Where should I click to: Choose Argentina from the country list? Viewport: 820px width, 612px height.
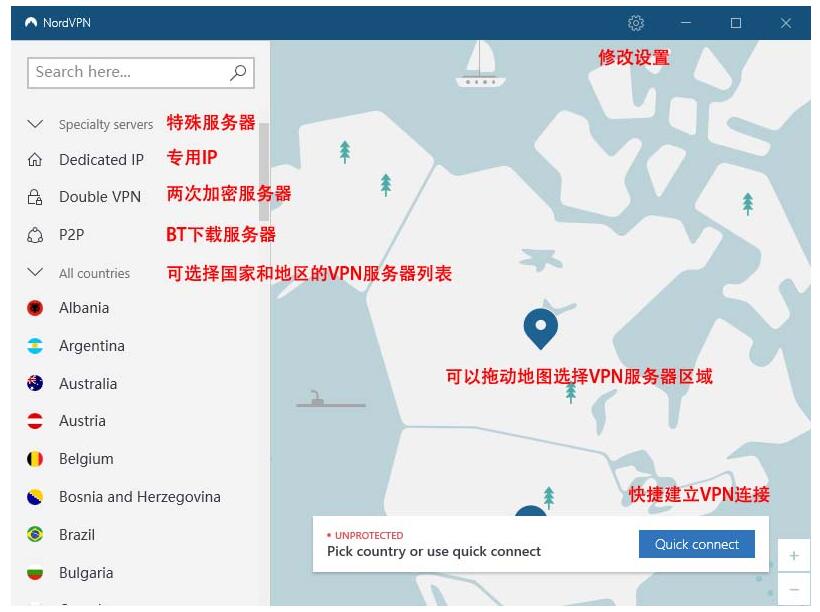(x=92, y=346)
